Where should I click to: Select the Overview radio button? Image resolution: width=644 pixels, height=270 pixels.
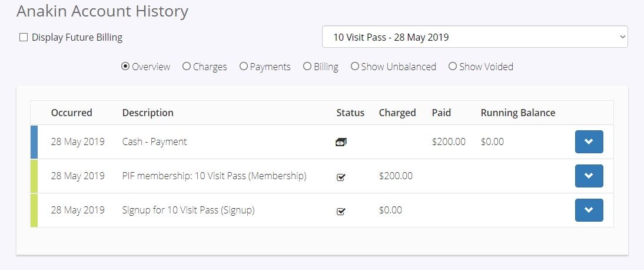(125, 66)
